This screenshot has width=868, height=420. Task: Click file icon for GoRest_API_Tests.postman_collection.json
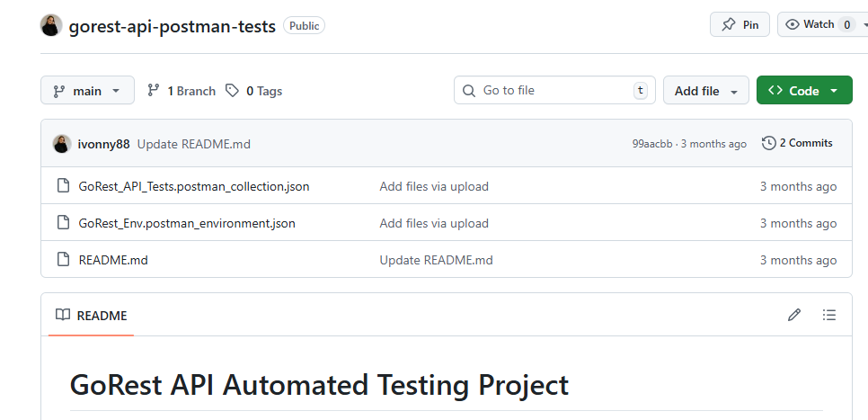tap(64, 185)
